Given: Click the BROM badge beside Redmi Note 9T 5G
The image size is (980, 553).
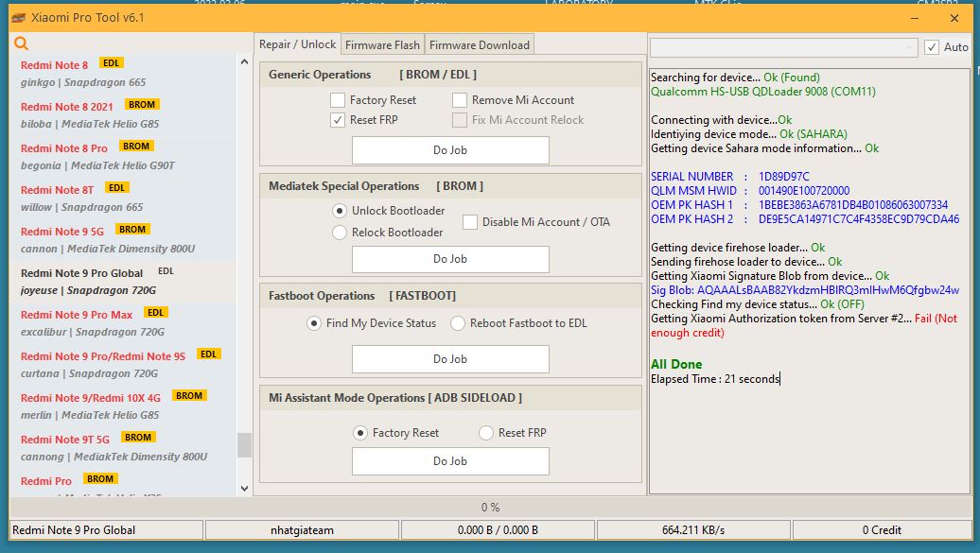Looking at the screenshot, I should (138, 438).
